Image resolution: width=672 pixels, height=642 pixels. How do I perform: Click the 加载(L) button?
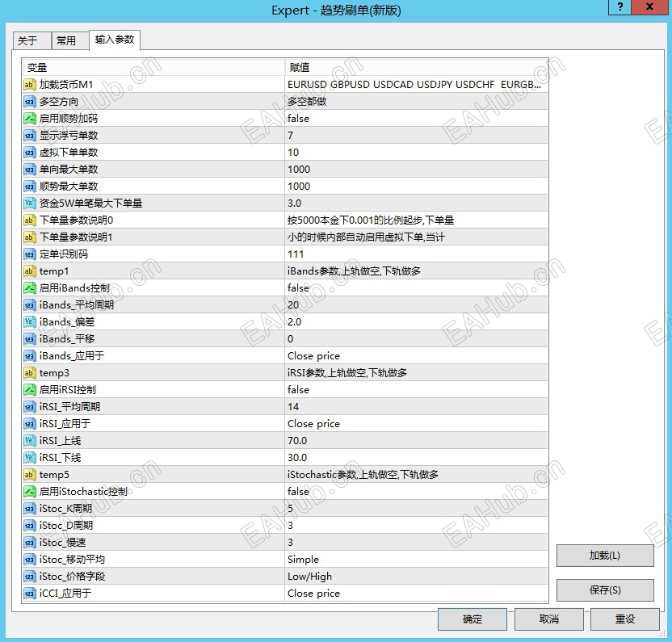605,556
